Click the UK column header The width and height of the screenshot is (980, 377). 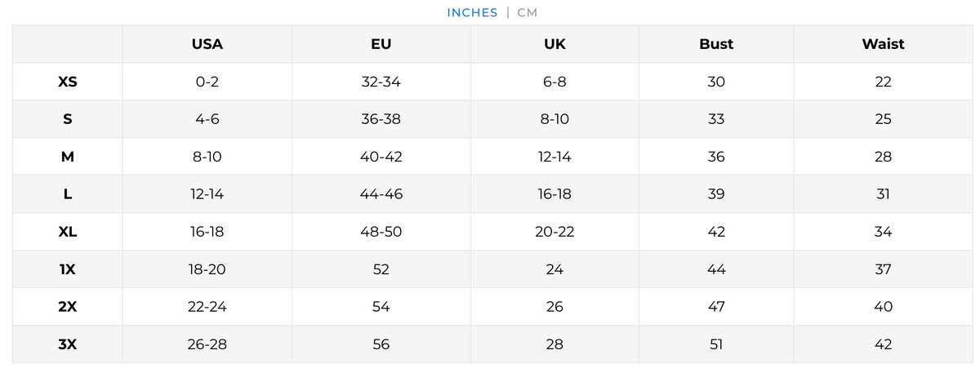point(555,44)
